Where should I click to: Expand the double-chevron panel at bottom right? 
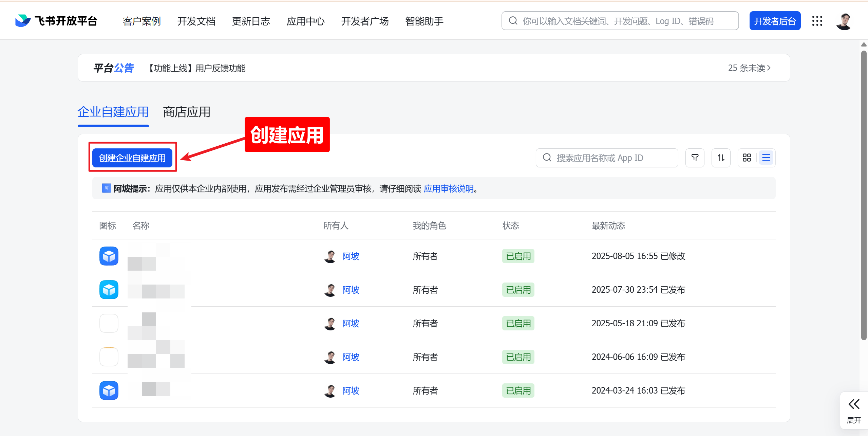point(853,404)
